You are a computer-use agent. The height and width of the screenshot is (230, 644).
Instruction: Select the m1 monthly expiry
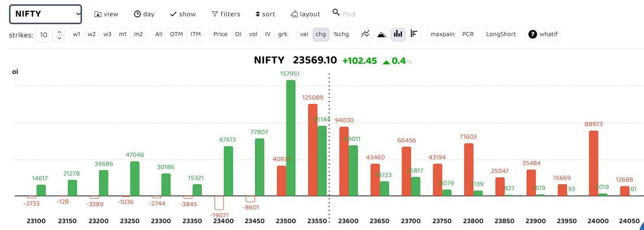(123, 34)
